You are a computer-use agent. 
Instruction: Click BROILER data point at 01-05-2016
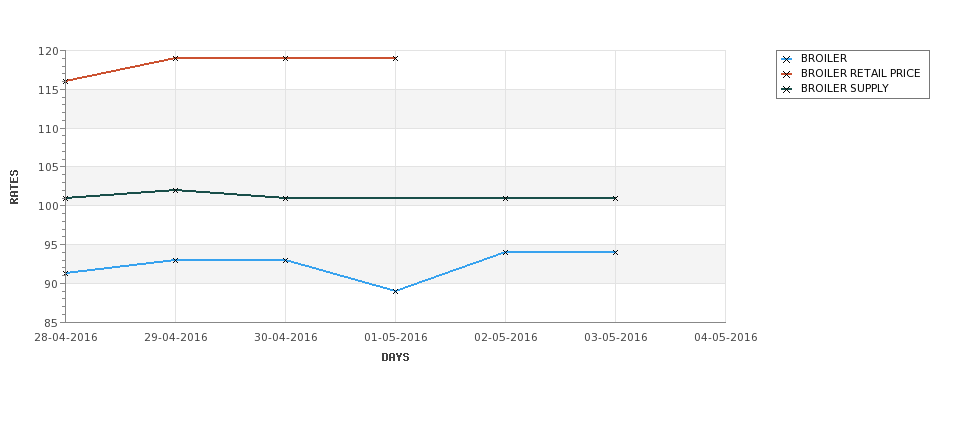pyautogui.click(x=395, y=291)
